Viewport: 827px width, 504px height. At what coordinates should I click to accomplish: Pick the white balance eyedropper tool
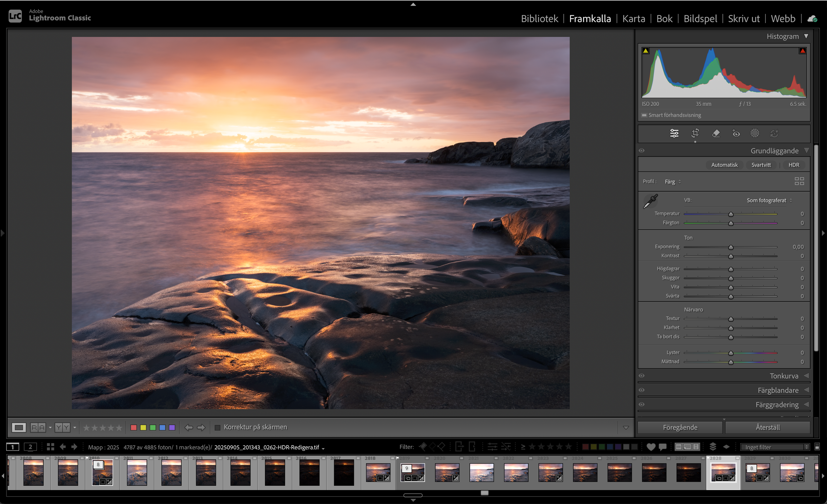pos(650,201)
